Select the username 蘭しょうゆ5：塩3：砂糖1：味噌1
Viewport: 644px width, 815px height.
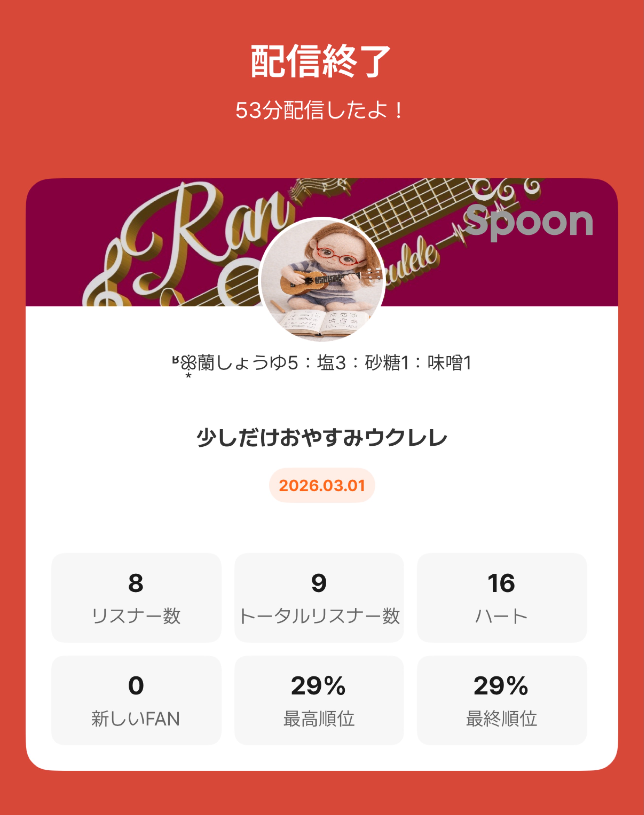334,363
